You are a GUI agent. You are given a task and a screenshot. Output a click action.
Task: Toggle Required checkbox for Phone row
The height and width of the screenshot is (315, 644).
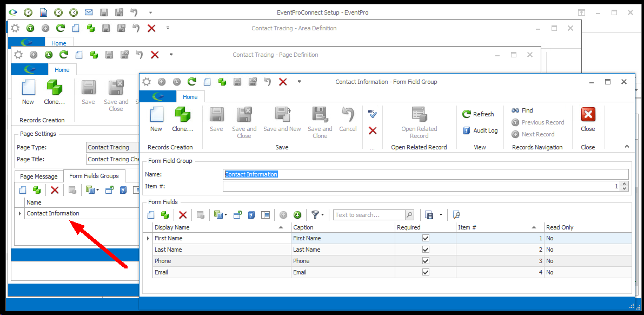426,261
